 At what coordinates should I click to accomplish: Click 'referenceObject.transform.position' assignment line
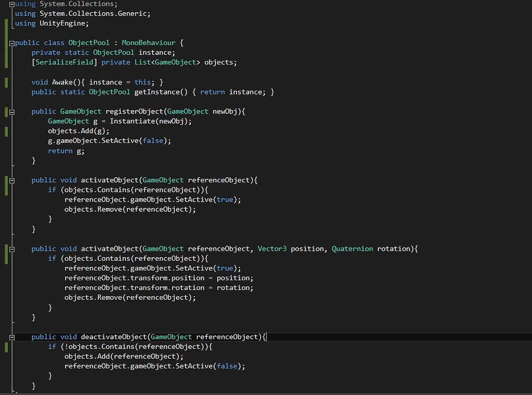tap(159, 278)
